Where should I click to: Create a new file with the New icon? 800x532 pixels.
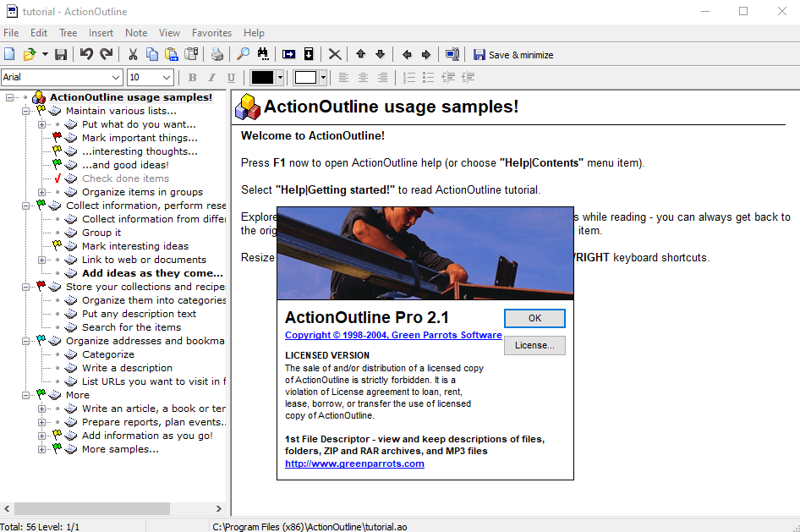(9, 54)
